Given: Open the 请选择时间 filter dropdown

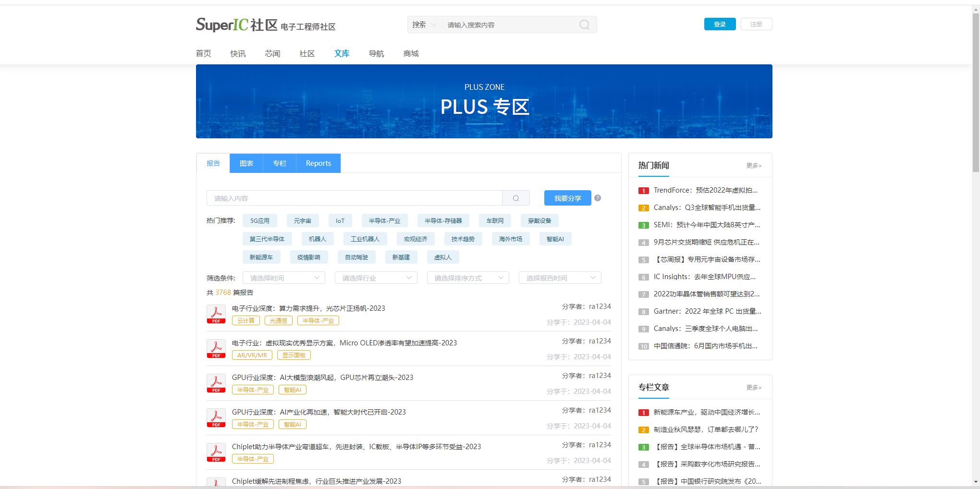Looking at the screenshot, I should coord(284,278).
